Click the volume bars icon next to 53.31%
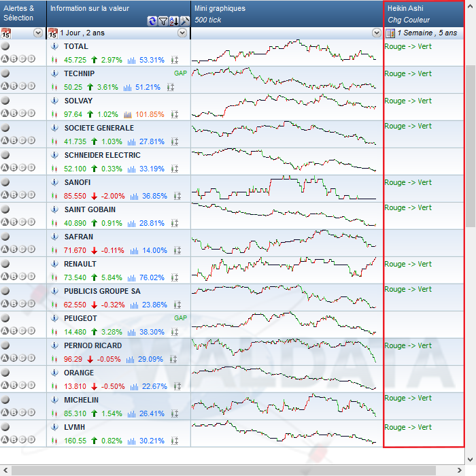This screenshot has width=476, height=476. [x=131, y=61]
